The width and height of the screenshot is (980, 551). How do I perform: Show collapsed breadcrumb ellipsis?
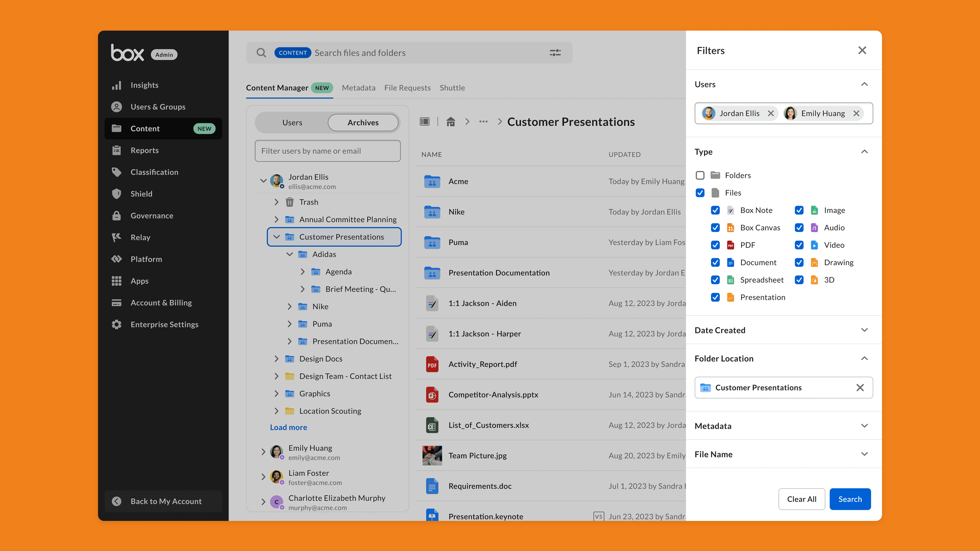[x=483, y=122]
